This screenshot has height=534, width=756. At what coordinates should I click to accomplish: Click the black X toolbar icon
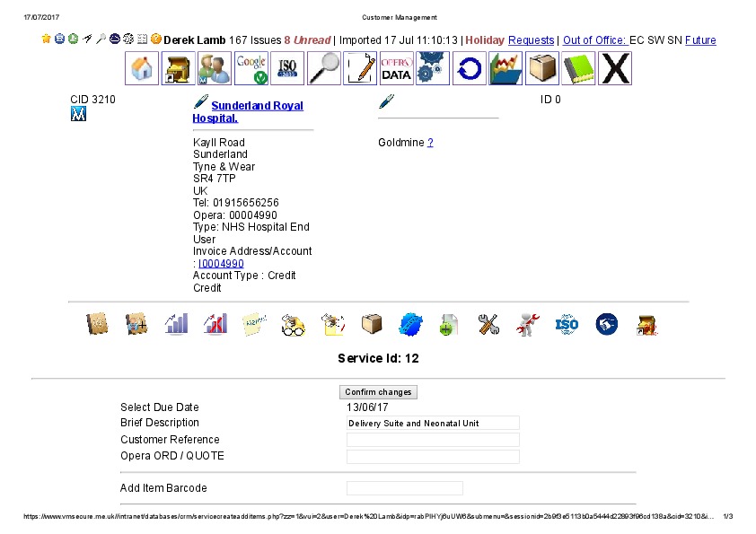(x=615, y=69)
